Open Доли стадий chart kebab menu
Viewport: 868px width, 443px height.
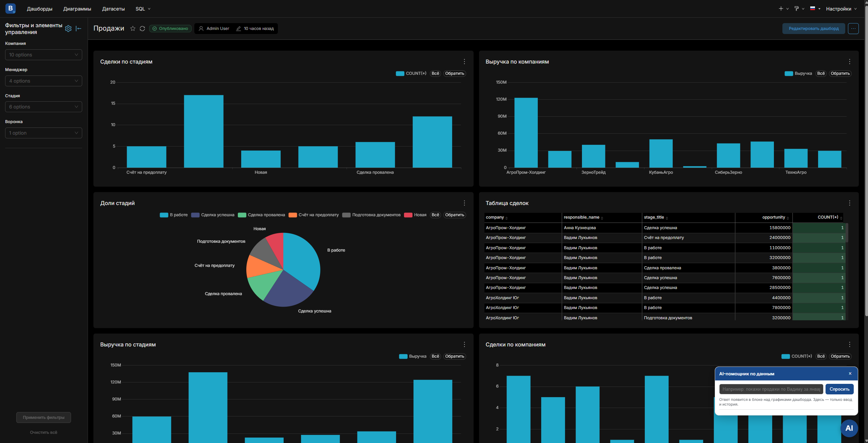(464, 203)
